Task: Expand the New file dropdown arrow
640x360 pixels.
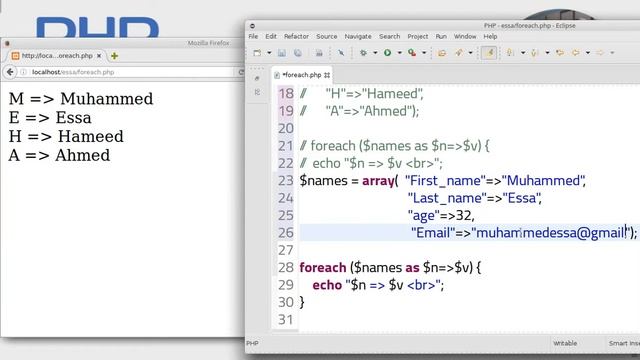Action: click(269, 53)
